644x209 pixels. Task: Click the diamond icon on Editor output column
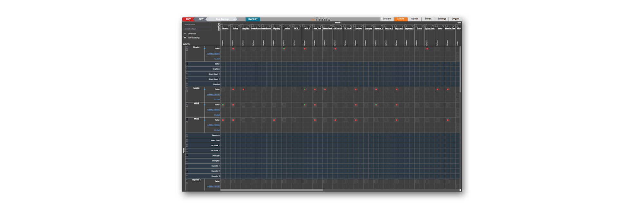(239, 26)
